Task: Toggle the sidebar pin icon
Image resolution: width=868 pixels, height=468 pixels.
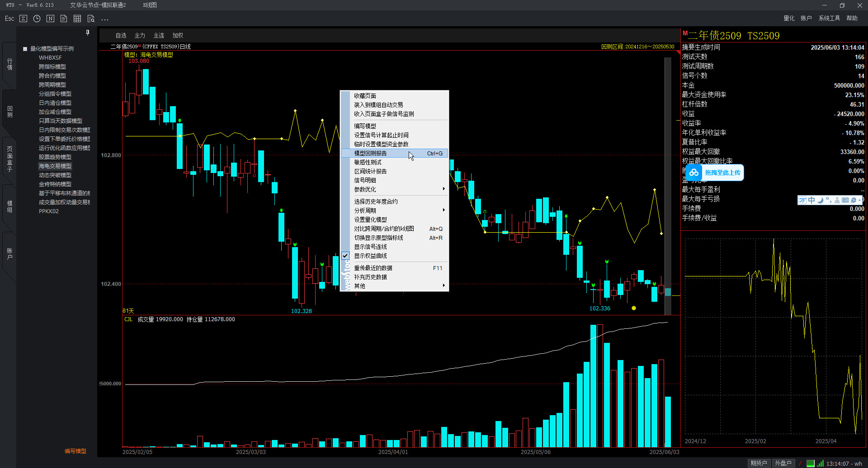Action: 88,33
